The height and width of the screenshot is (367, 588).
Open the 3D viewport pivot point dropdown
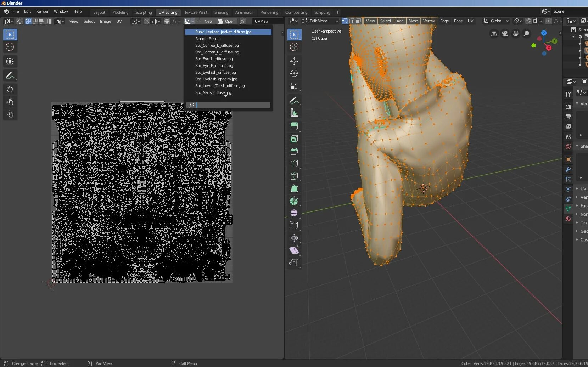pyautogui.click(x=517, y=21)
